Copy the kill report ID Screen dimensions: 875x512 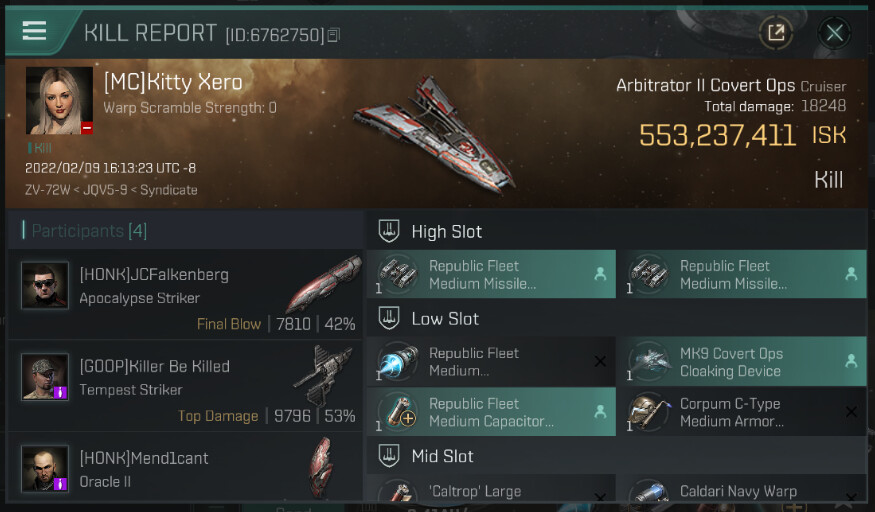tap(334, 35)
